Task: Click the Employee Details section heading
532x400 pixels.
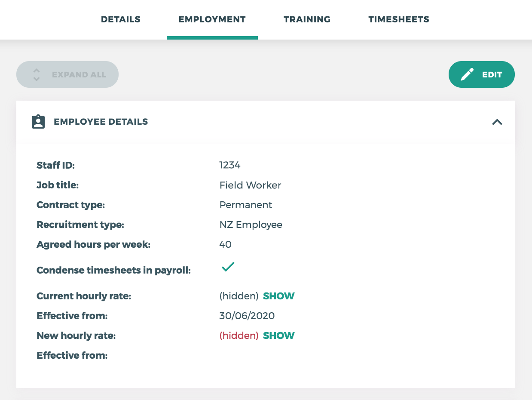Action: (x=101, y=122)
